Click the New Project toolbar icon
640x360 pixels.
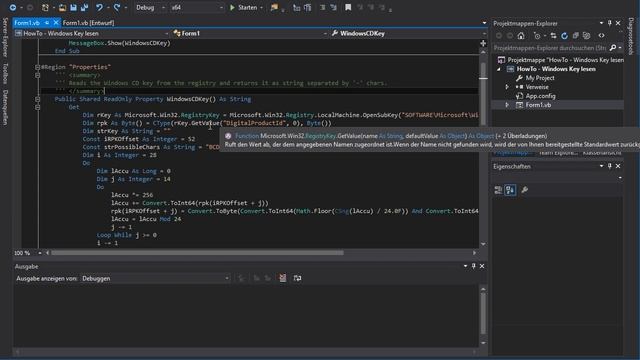point(45,7)
